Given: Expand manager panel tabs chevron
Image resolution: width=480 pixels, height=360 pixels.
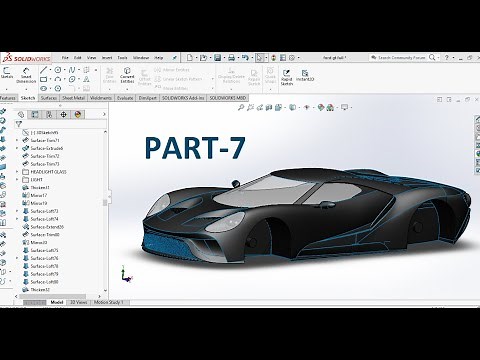Looking at the screenshot, I should pos(104,114).
